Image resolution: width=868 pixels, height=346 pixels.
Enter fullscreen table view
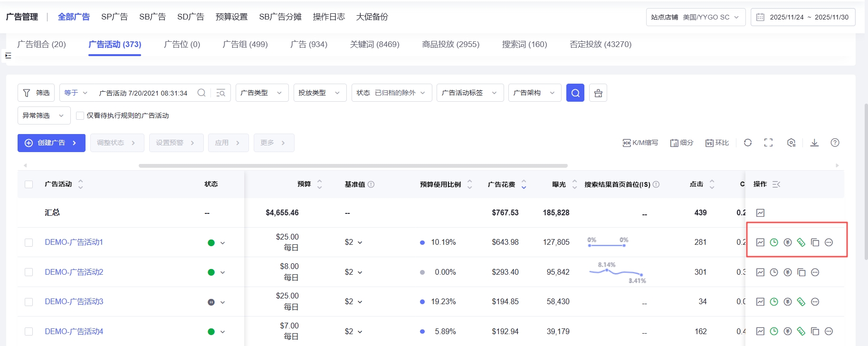click(x=768, y=143)
